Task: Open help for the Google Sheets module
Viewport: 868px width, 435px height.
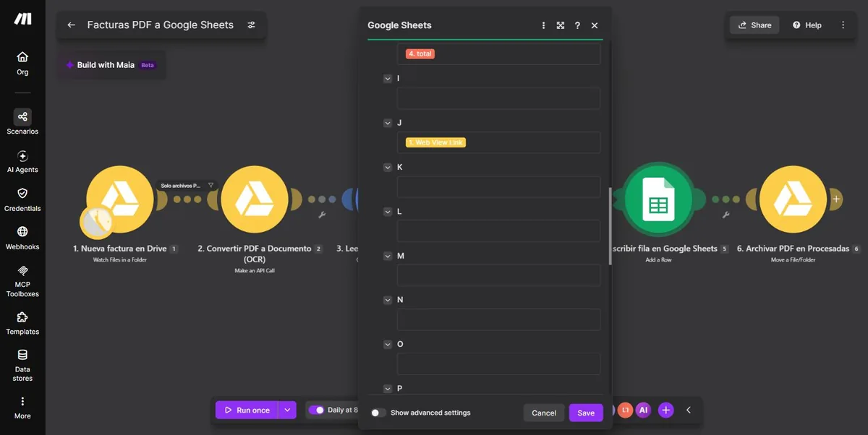Action: click(577, 25)
